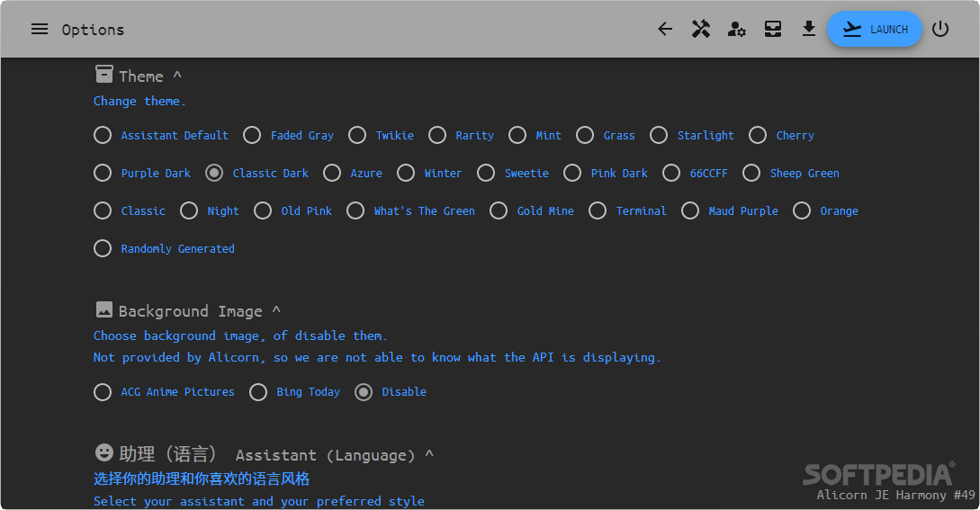The width and height of the screenshot is (980, 510).
Task: Select the Gold Mine theme
Action: tap(499, 210)
